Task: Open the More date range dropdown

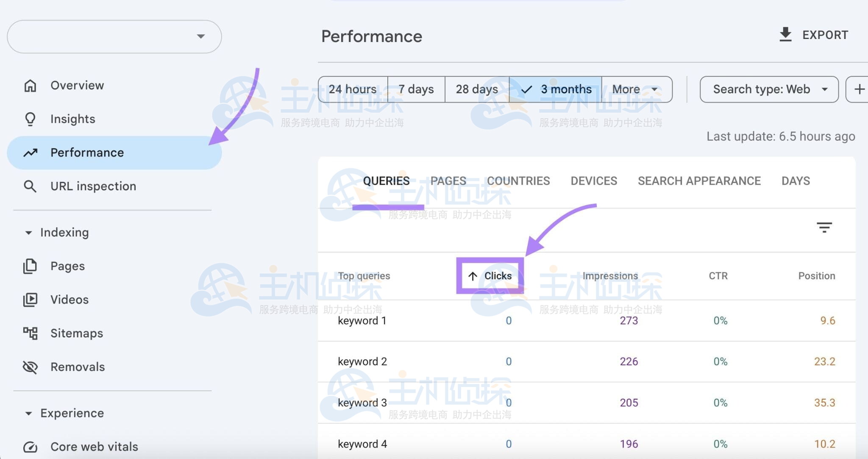Action: pos(637,89)
